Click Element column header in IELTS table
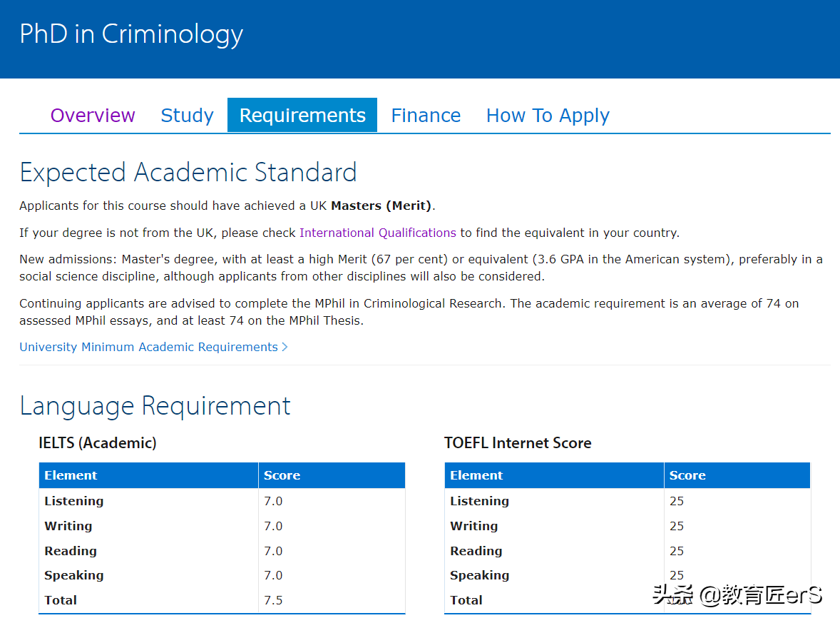The image size is (840, 623). 71,475
